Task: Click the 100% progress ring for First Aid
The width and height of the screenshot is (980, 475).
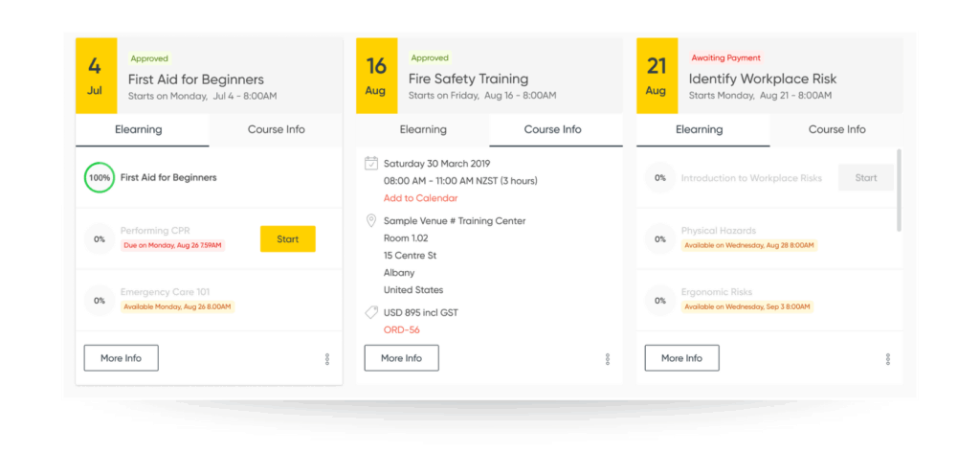Action: pyautogui.click(x=100, y=177)
